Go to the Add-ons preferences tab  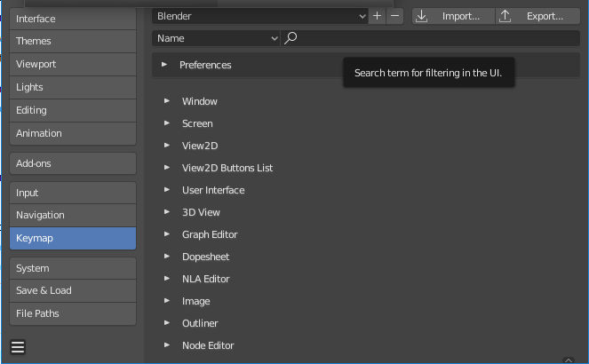[73, 163]
